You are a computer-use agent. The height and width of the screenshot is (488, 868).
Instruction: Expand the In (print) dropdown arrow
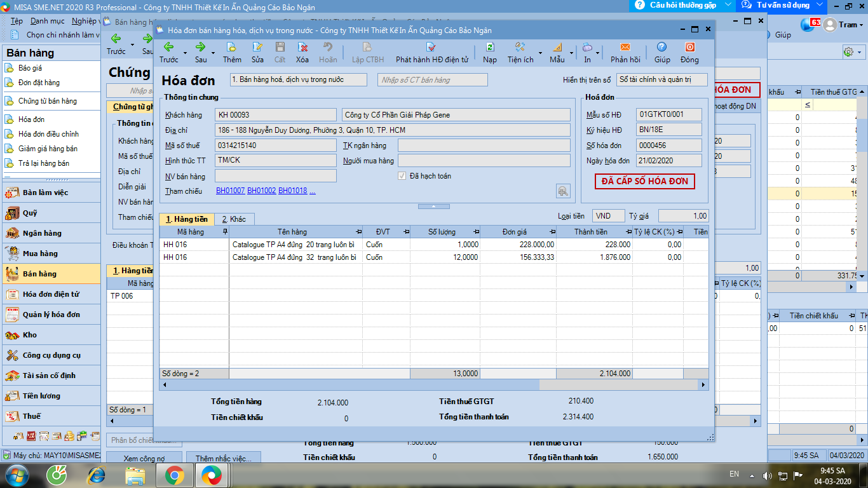599,53
